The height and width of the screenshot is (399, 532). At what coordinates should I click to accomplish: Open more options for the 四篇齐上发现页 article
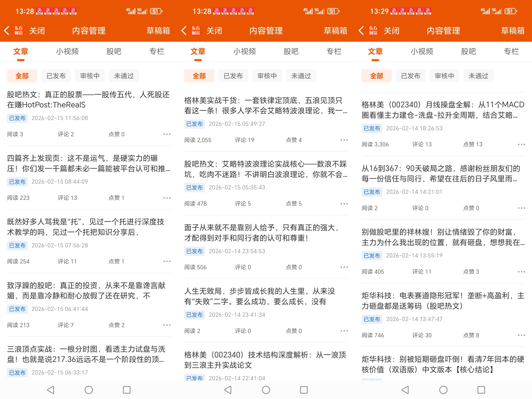click(x=167, y=198)
